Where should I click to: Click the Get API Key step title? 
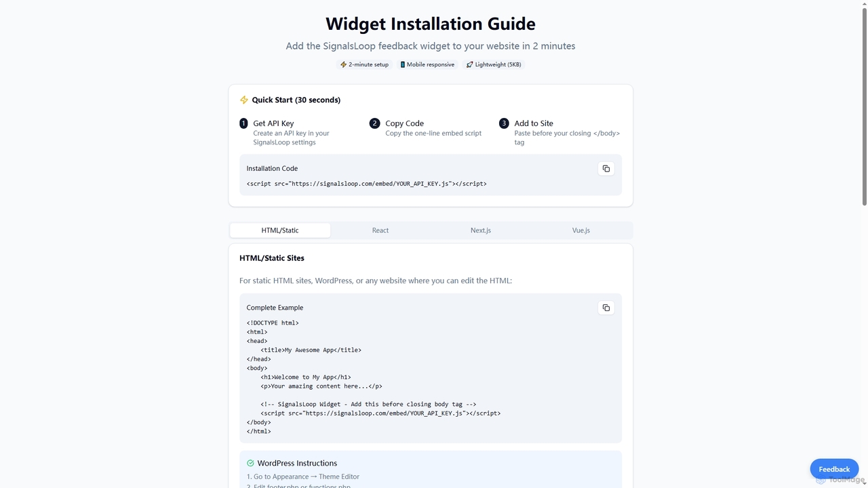tap(273, 123)
